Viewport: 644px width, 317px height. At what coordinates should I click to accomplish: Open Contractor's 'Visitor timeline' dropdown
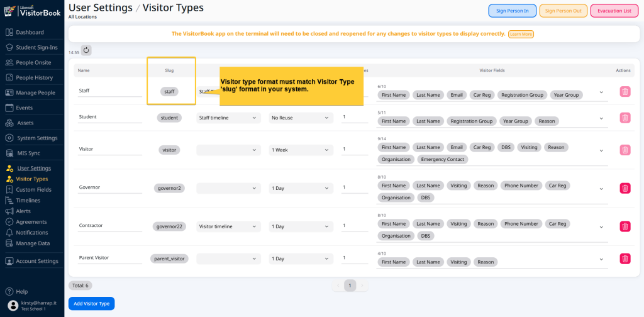click(x=228, y=226)
